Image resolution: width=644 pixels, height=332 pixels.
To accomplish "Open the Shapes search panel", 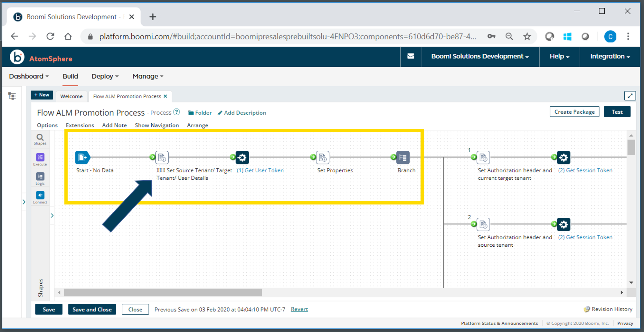I will (x=40, y=139).
